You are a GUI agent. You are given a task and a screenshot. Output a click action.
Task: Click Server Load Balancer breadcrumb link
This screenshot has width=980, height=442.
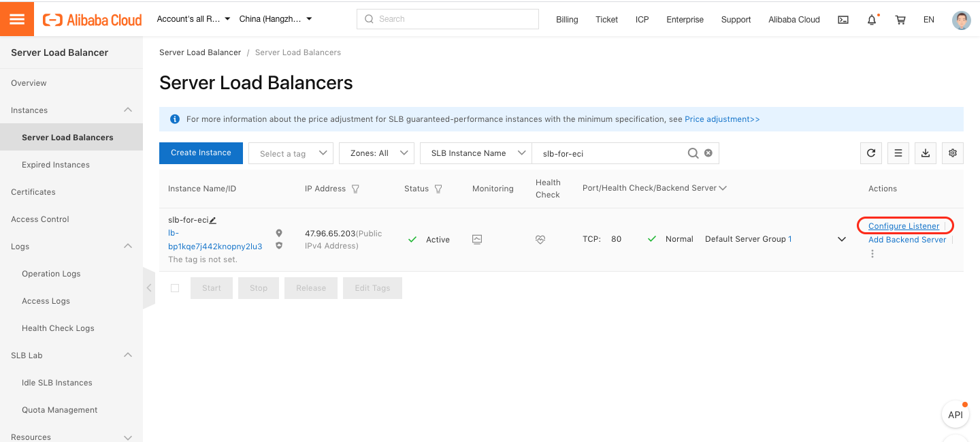200,52
